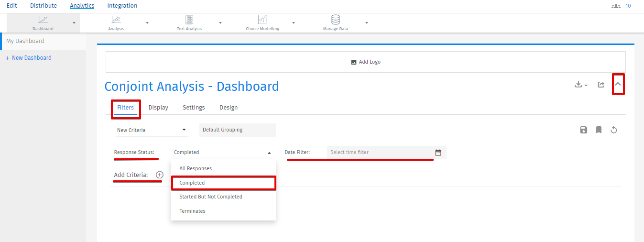The image size is (644, 242).
Task: Open the Response Status dropdown showing Completed
Action: pos(223,153)
